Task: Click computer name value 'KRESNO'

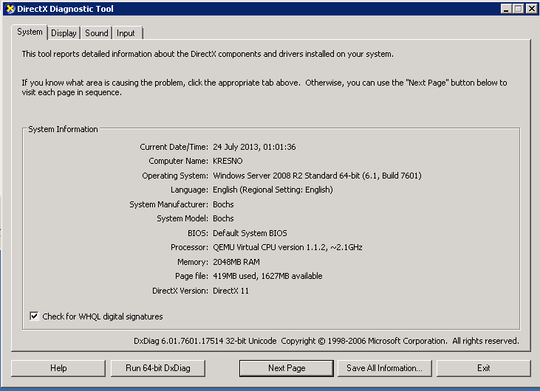Action: click(228, 161)
